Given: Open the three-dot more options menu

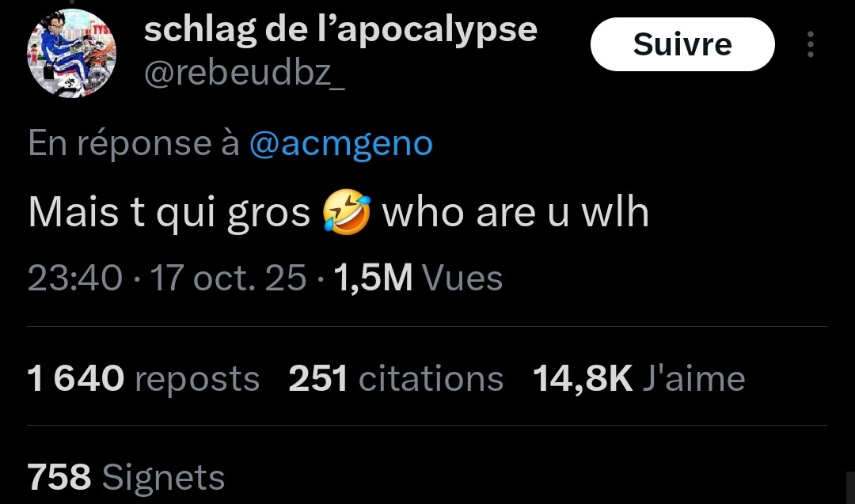Looking at the screenshot, I should pyautogui.click(x=810, y=45).
